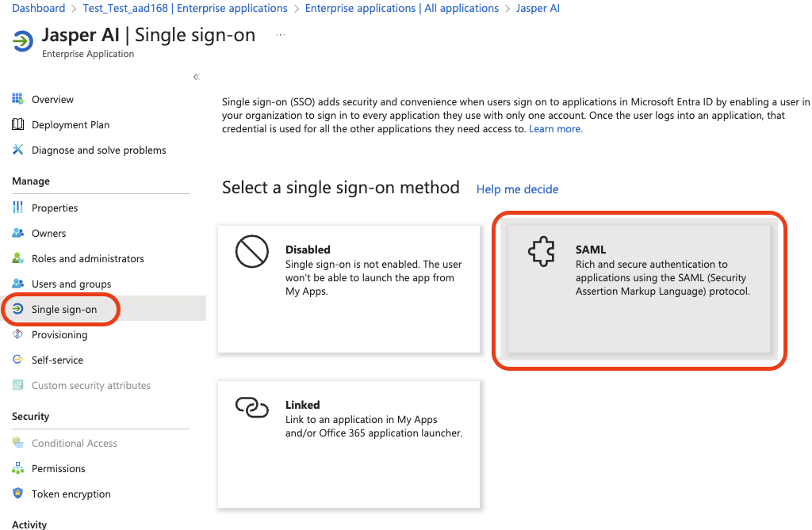Viewport: 812px width, 530px height.
Task: Click the Token encryption shield icon
Action: 17,494
